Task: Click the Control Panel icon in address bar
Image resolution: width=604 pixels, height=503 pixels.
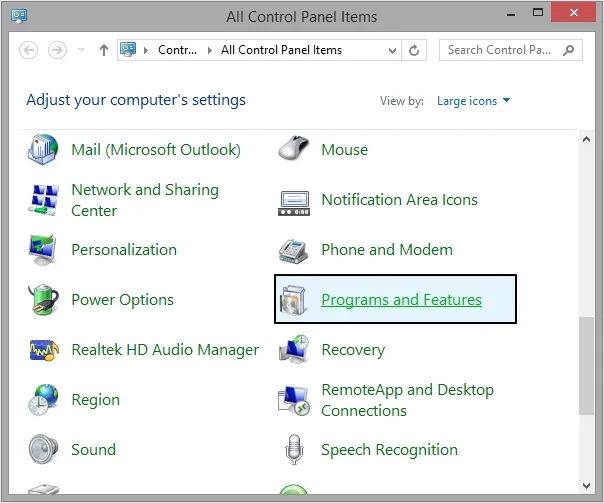Action: pyautogui.click(x=128, y=50)
